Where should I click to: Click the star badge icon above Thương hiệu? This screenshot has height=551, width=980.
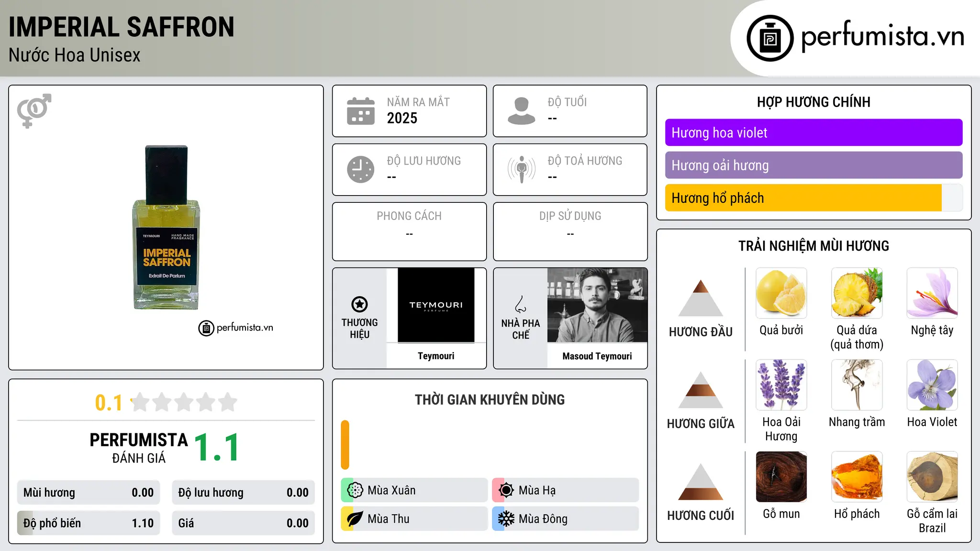tap(360, 304)
